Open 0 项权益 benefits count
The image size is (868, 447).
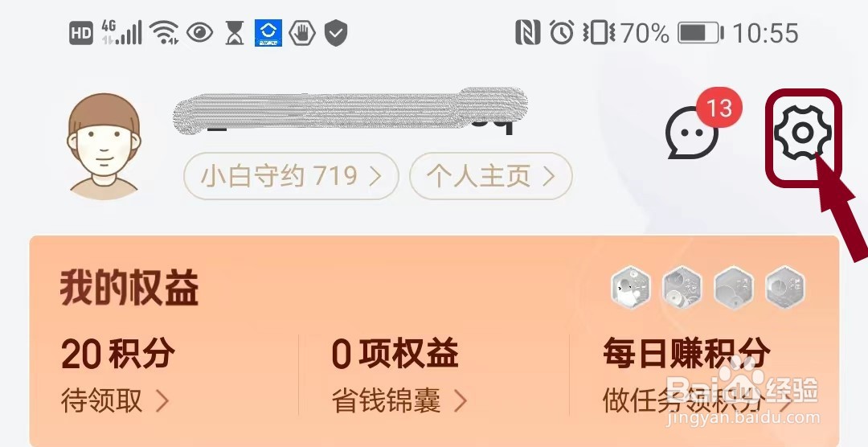395,355
